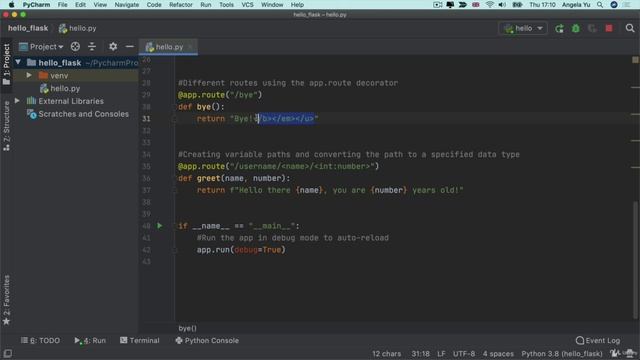Expand External Libraries node
This screenshot has width=640, height=360.
click(x=17, y=101)
